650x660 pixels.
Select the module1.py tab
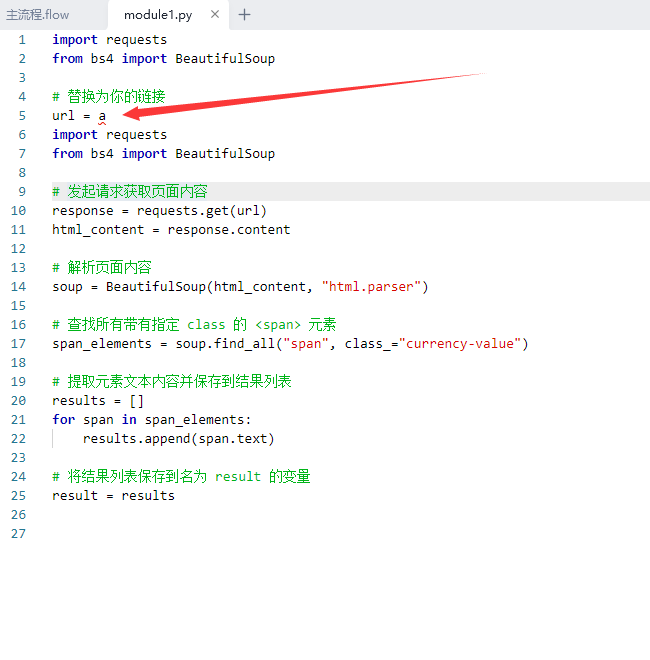[158, 15]
